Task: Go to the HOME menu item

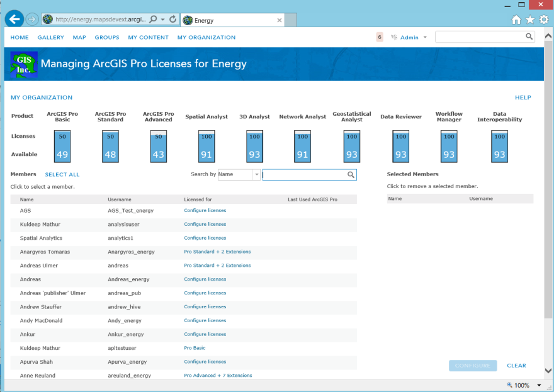Action: coord(20,37)
